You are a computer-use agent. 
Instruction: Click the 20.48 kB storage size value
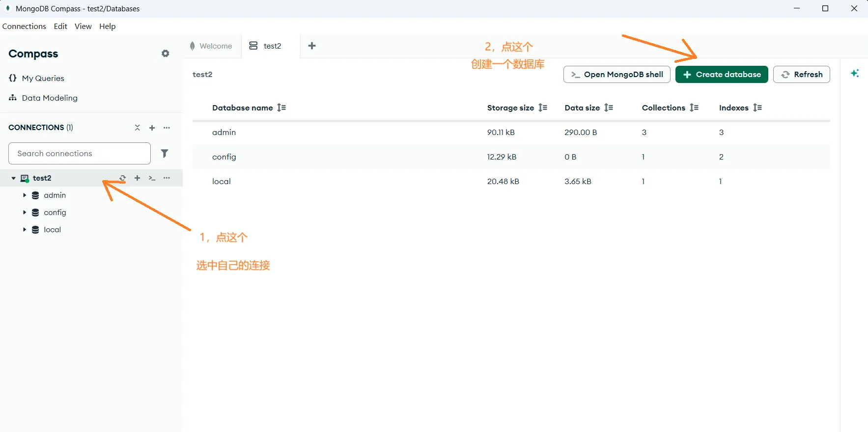(503, 182)
